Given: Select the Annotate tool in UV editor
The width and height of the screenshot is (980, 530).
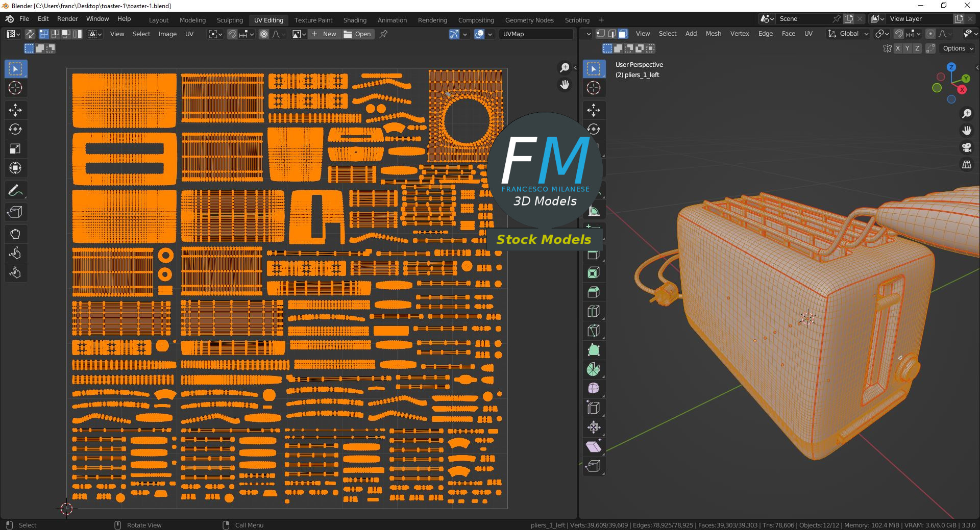Looking at the screenshot, I should coord(15,191).
